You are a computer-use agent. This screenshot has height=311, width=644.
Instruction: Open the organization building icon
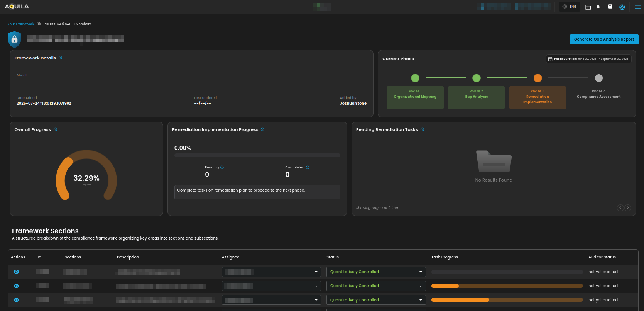(x=588, y=7)
